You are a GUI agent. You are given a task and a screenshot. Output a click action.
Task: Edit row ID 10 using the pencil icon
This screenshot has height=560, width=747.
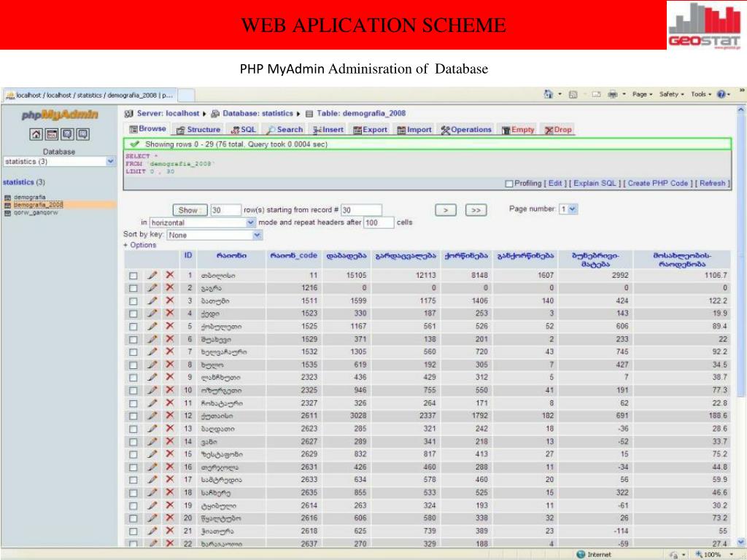click(152, 391)
